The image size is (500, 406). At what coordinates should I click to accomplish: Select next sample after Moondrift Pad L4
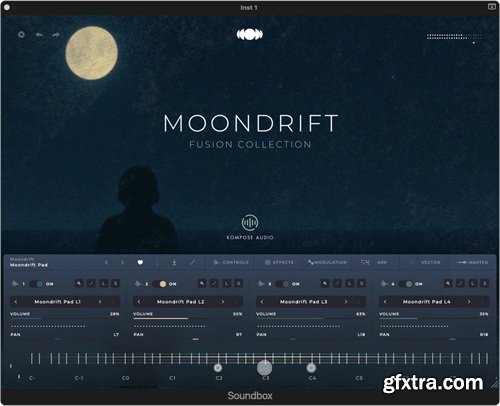click(469, 302)
